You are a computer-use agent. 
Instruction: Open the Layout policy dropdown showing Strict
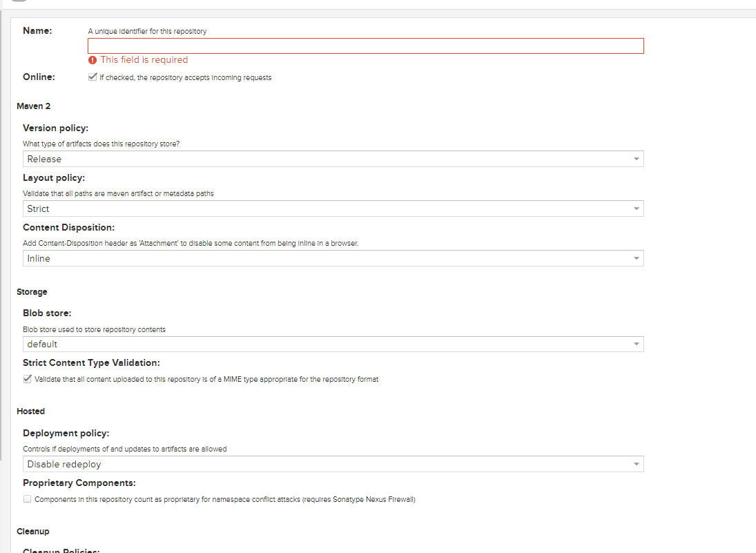(333, 208)
